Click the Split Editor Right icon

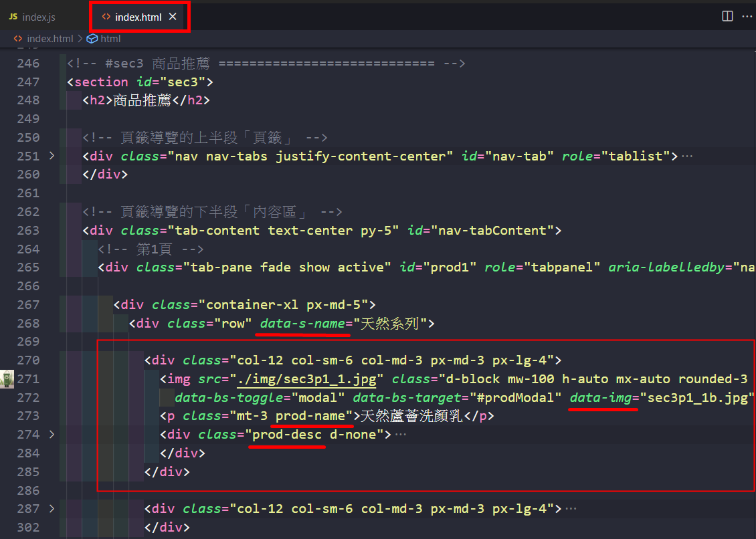tap(727, 16)
